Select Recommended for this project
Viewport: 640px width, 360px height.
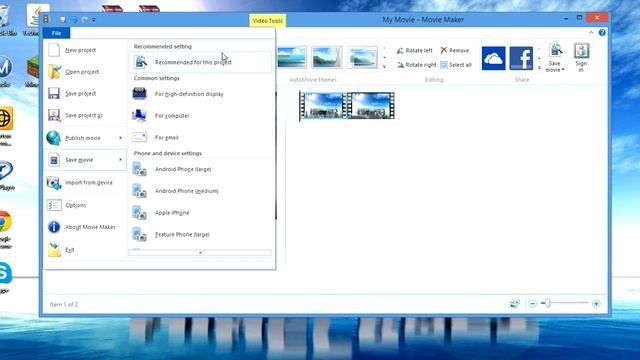200,62
